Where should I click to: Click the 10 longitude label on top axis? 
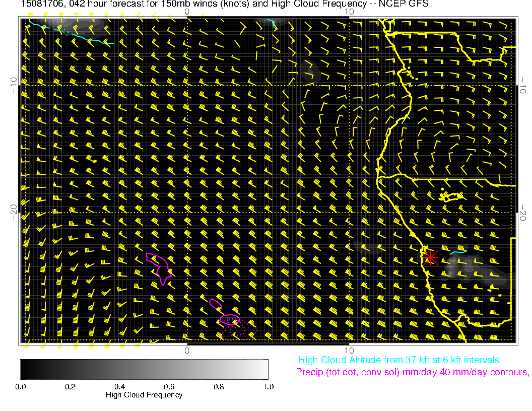[349, 11]
